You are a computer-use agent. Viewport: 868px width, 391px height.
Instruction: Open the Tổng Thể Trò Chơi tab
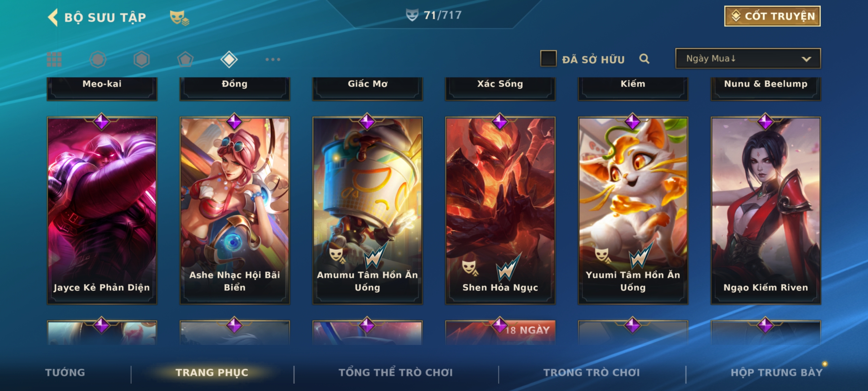click(396, 373)
